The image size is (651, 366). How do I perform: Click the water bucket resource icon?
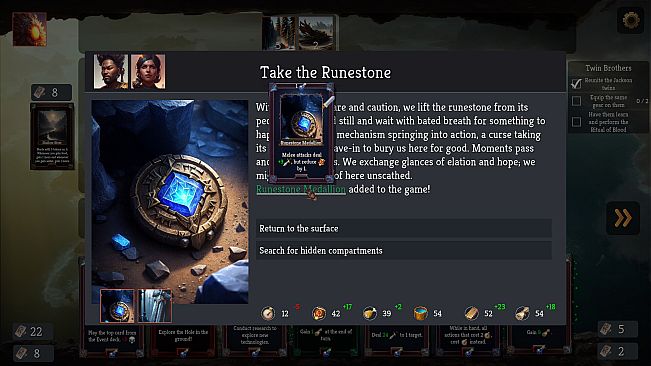pos(421,313)
